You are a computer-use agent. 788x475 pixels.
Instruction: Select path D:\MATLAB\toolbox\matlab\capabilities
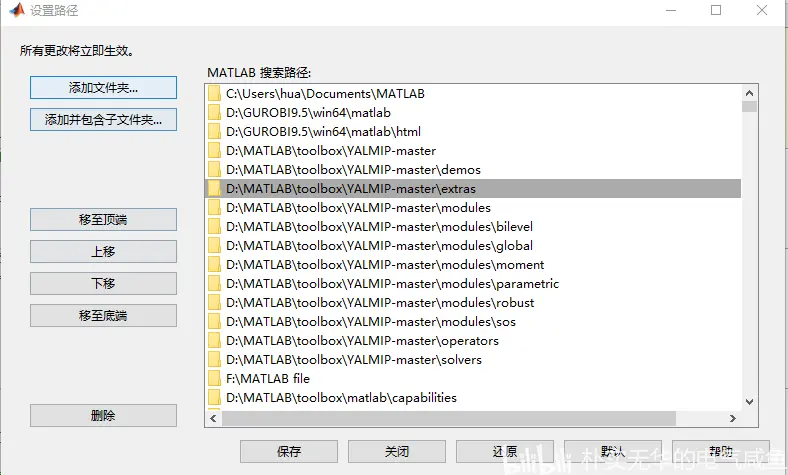(x=473, y=398)
